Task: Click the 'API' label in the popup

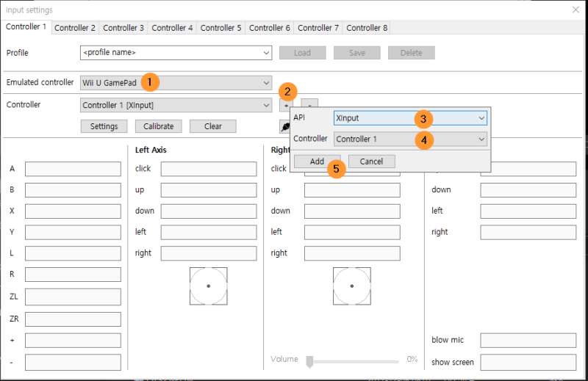Action: (299, 117)
